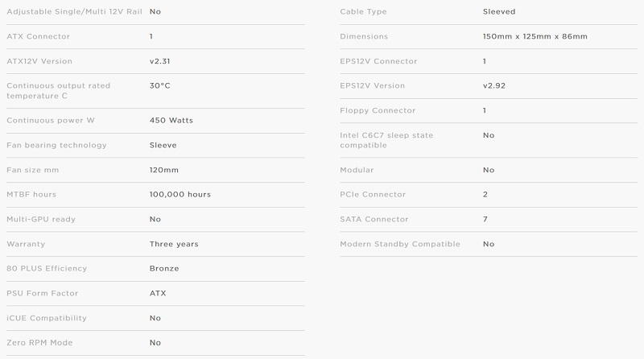
Task: Select the dimensions value 150mm x 125mm x 86mm
Action: 535,36
